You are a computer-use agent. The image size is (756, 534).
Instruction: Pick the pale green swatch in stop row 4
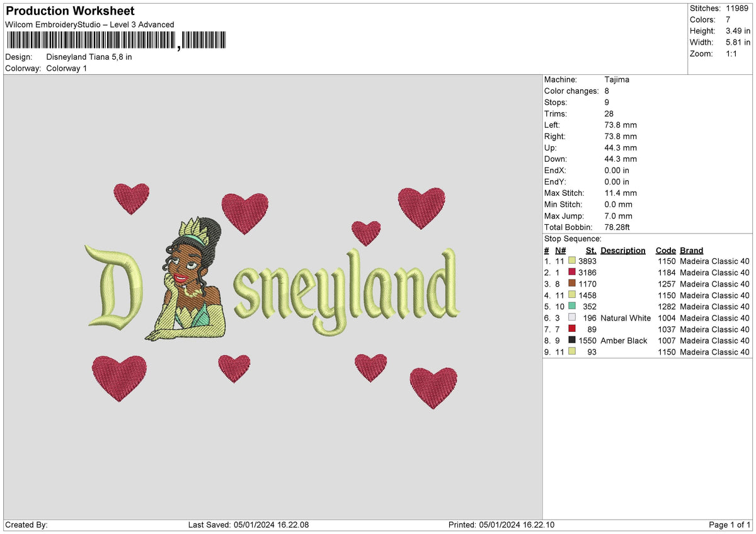[x=572, y=295]
